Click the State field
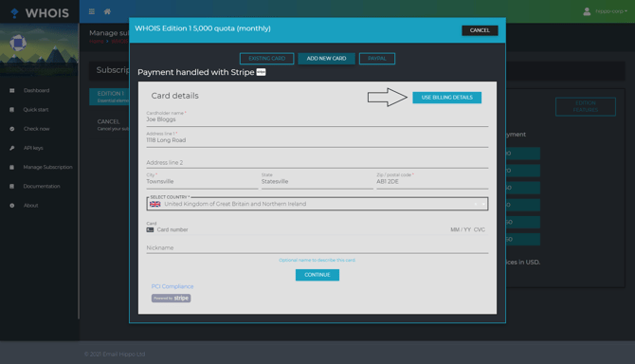 317,181
